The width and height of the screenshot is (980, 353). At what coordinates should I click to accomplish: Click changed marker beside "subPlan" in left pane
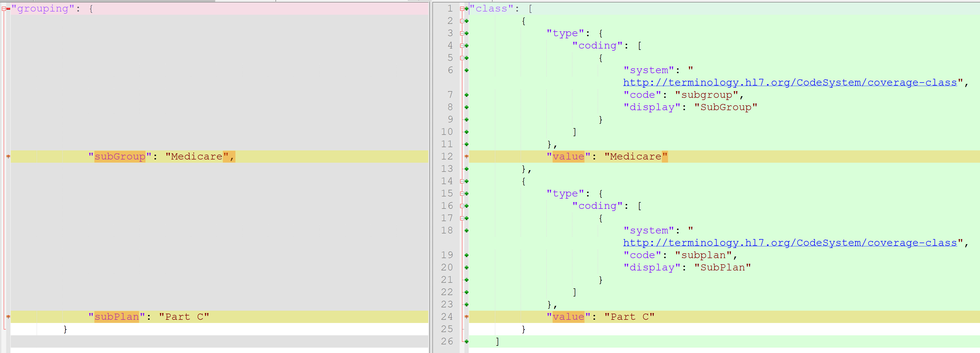click(x=8, y=317)
